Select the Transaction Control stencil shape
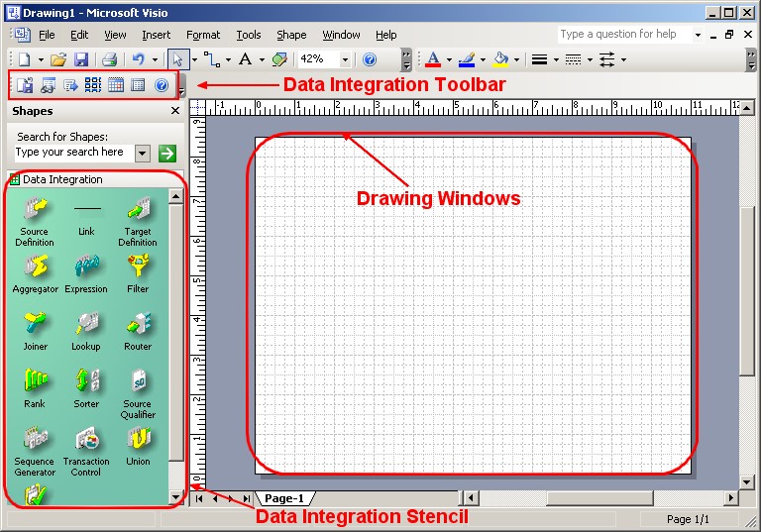Image resolution: width=761 pixels, height=532 pixels. [x=86, y=452]
